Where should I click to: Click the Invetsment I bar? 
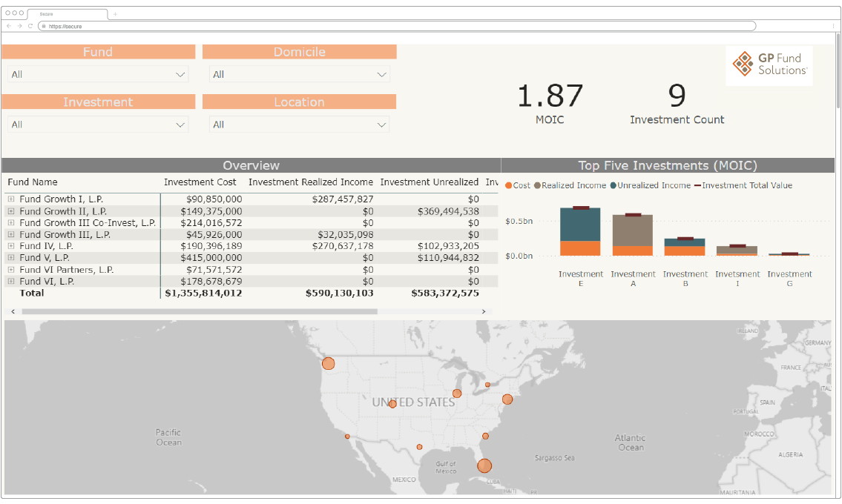pos(737,250)
